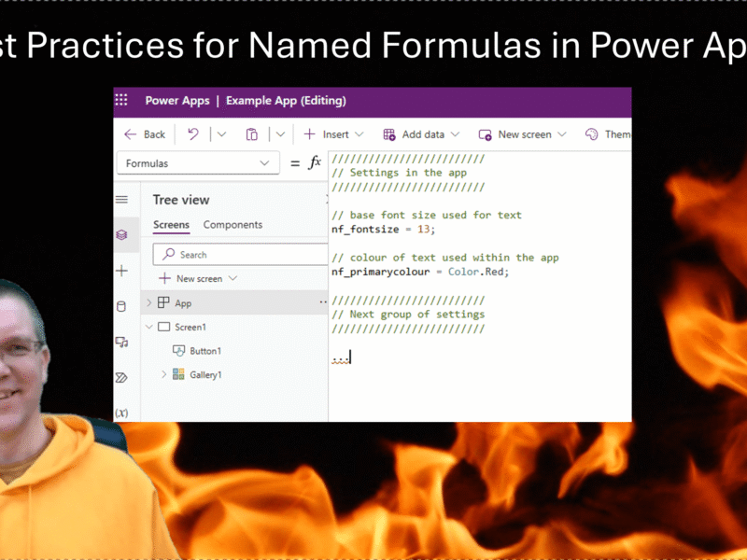Toggle the hamburger navigation menu
This screenshot has width=747, height=560.
click(x=122, y=200)
